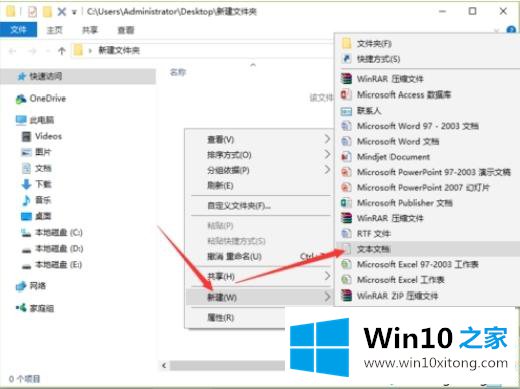Click the properties icon in the quick access toolbar

33,12
